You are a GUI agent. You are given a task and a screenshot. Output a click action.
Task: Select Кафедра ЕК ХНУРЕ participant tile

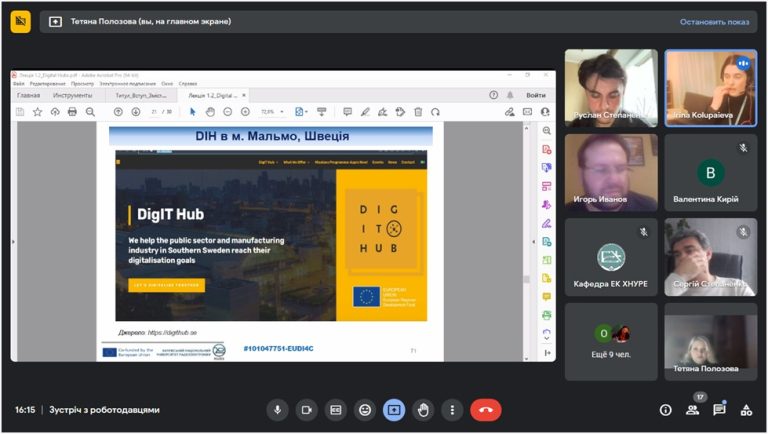611,257
